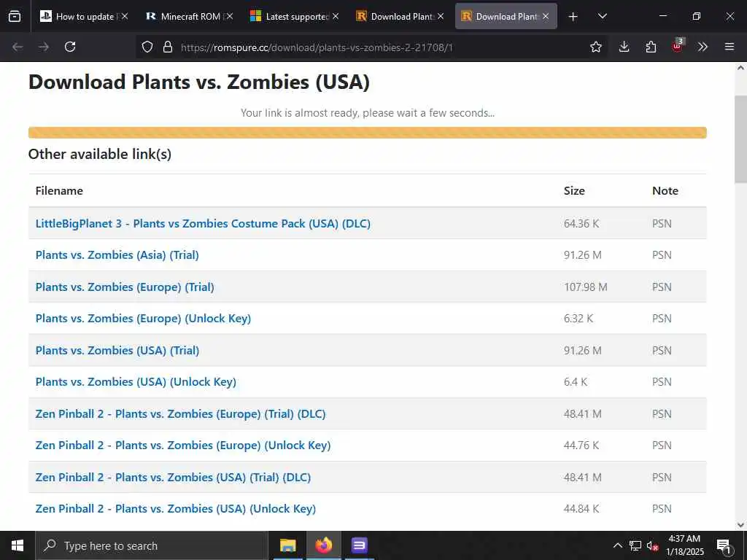Open Zen Pinball 2 (Europe) (Trial) (DLC)
The height and width of the screenshot is (560, 747).
pyautogui.click(x=181, y=413)
